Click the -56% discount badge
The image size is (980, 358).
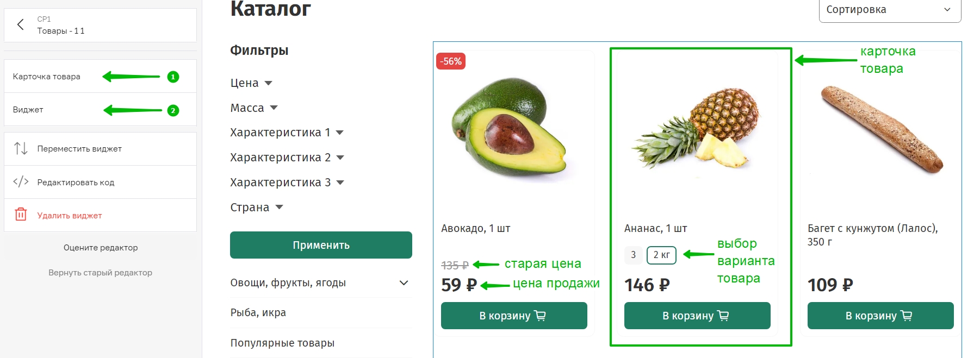pyautogui.click(x=451, y=61)
